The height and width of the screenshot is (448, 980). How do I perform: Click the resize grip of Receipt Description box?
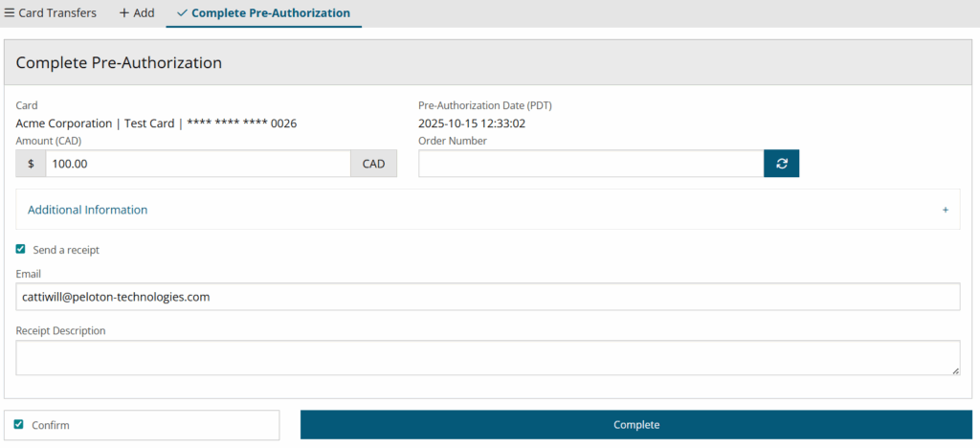coord(954,370)
